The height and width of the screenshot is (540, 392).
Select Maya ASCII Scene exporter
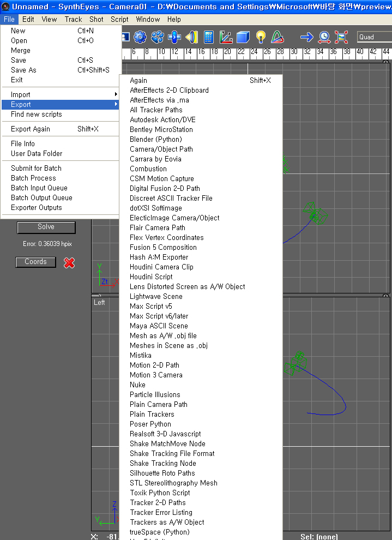(x=201, y=326)
